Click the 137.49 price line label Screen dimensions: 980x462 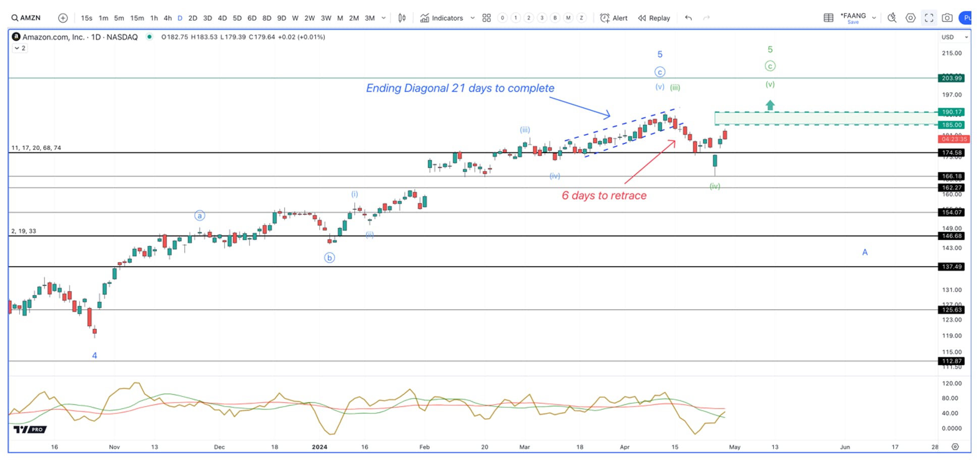tap(951, 267)
